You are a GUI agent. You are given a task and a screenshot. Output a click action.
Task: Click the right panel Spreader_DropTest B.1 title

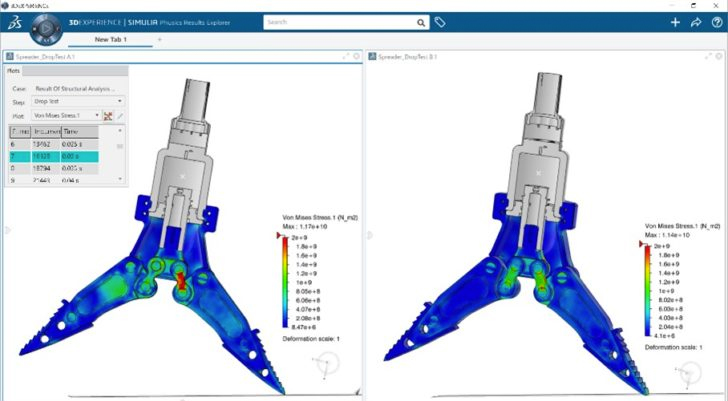coord(408,57)
